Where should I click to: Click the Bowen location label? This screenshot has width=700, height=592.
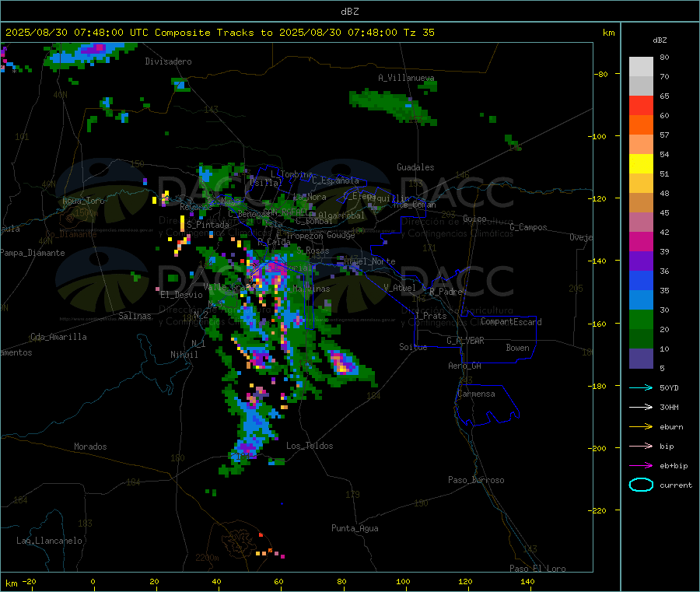tap(518, 348)
